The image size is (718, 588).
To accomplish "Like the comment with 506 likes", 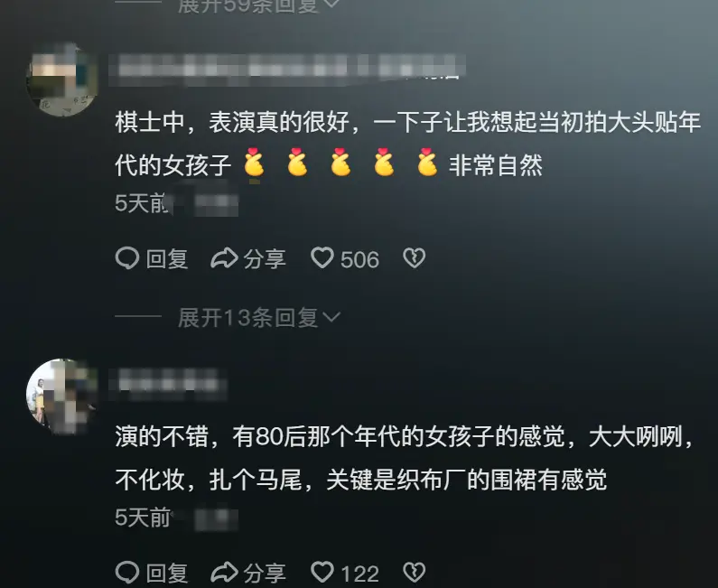I will (x=322, y=257).
